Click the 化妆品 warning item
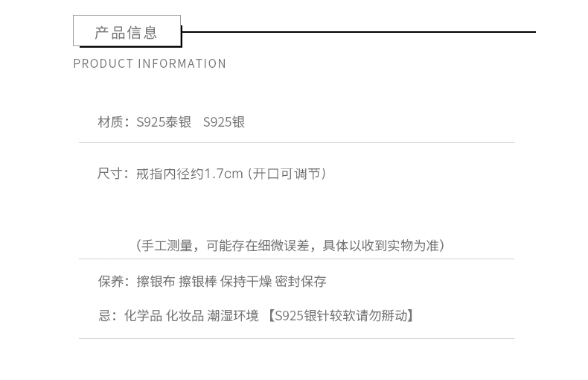This screenshot has height=380, width=588. (184, 316)
